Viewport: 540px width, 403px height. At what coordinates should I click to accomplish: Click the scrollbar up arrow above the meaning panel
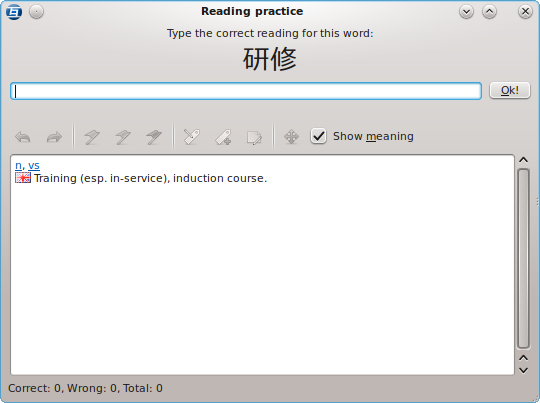(523, 160)
